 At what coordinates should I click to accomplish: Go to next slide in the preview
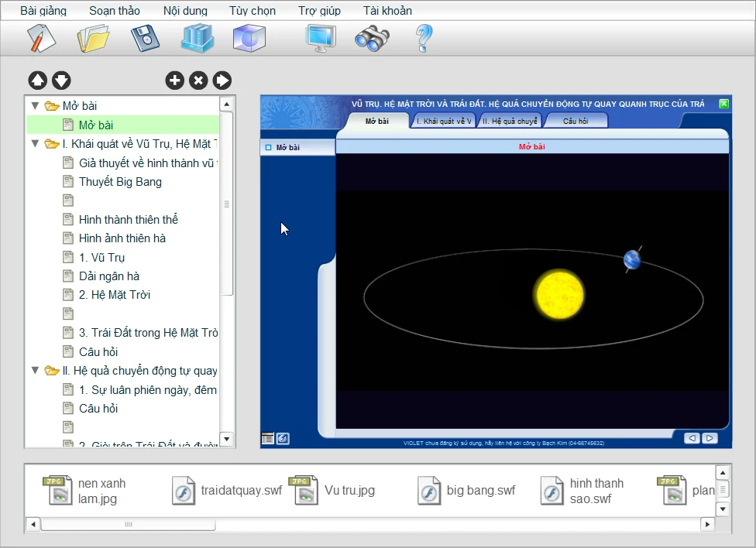709,438
